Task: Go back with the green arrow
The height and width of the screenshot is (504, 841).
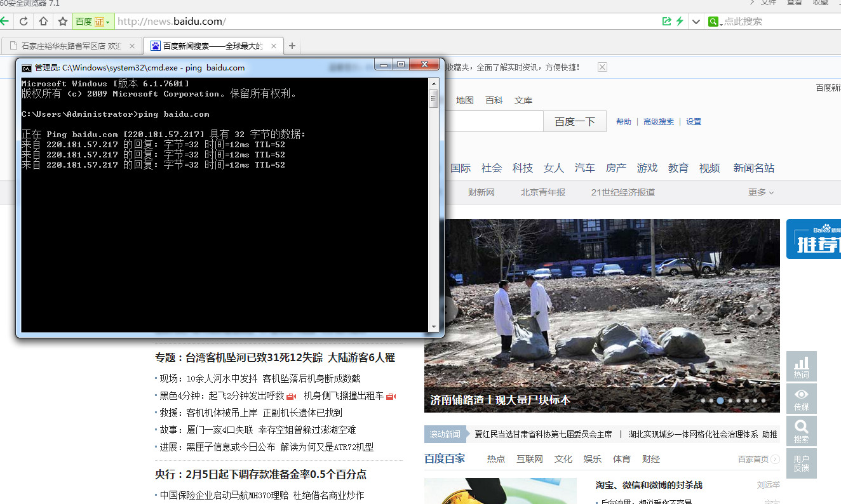Action: pos(4,21)
